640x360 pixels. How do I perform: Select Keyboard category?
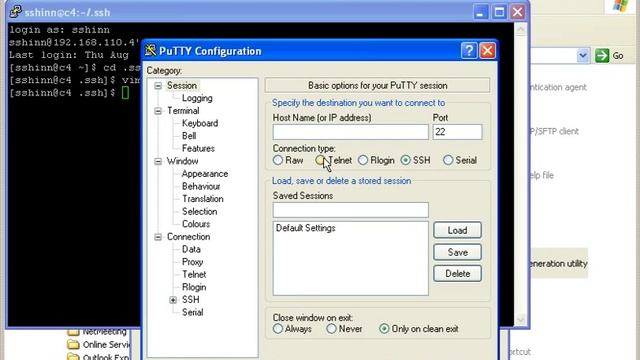point(200,123)
